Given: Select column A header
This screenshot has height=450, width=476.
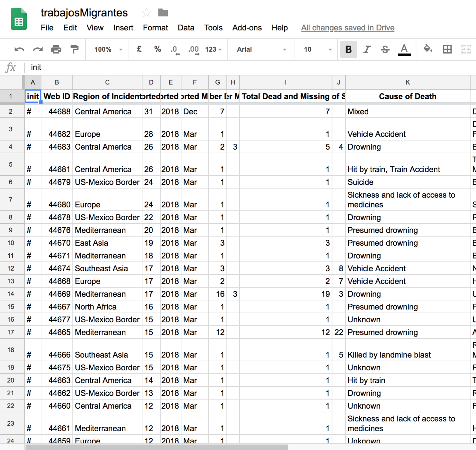Looking at the screenshot, I should (x=33, y=82).
